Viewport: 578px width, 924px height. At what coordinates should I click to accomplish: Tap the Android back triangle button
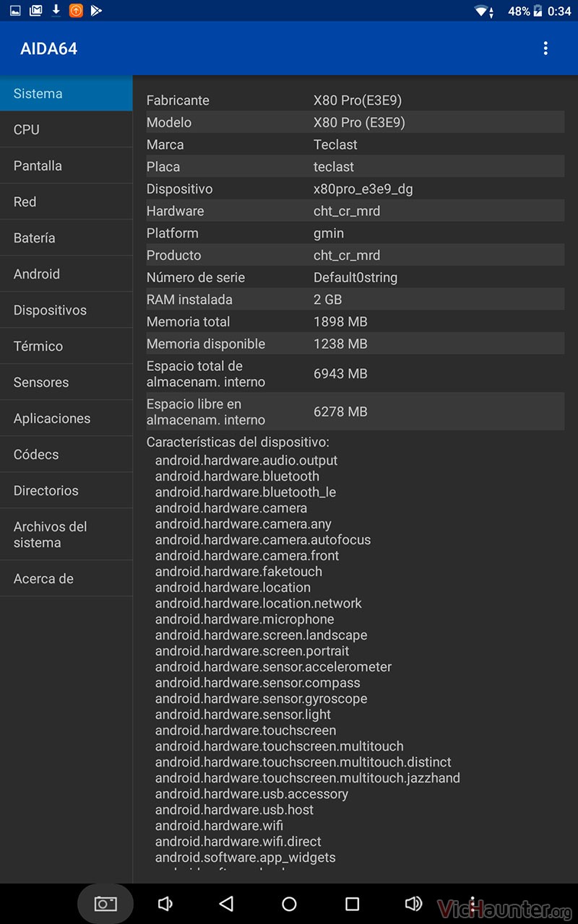[226, 904]
